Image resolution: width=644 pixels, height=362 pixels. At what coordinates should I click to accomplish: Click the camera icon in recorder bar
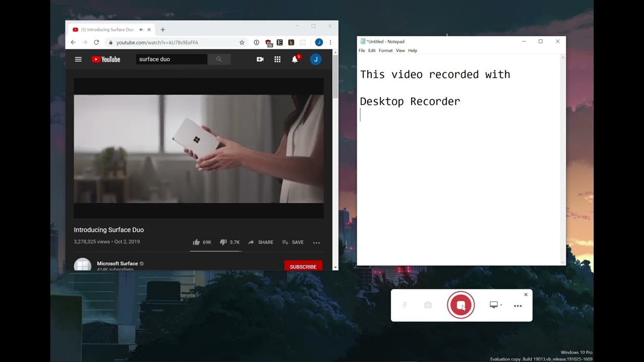(x=428, y=305)
